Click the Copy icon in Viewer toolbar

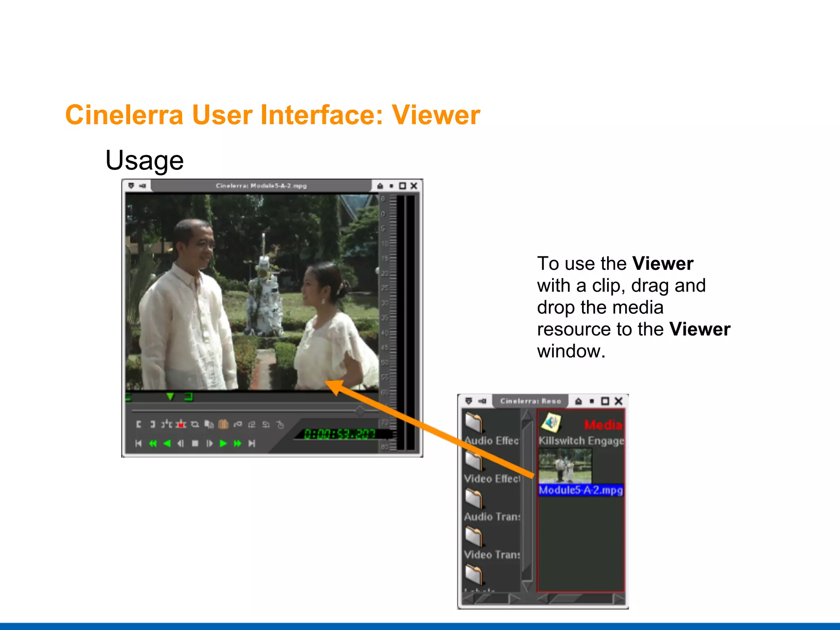point(209,425)
